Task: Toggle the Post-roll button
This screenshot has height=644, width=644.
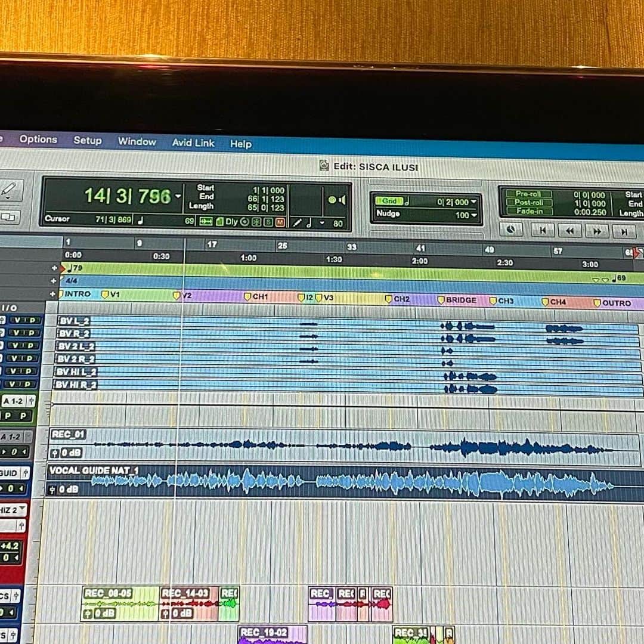Action: click(528, 202)
